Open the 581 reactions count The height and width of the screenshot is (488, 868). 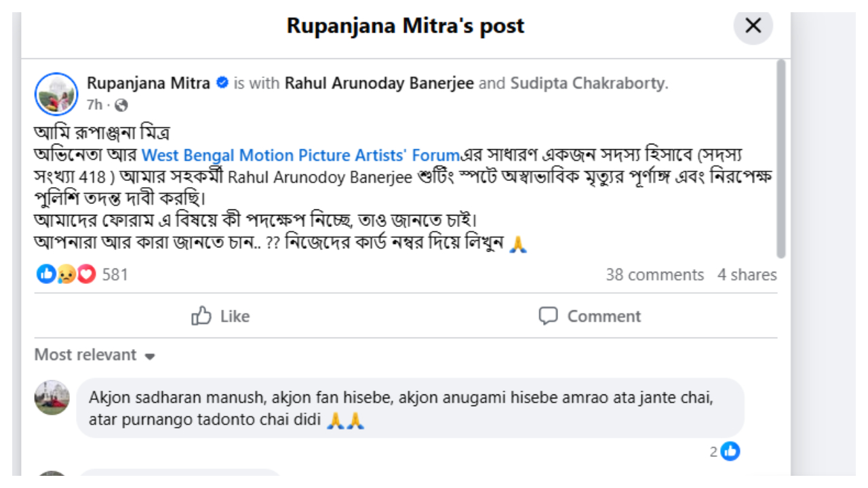[115, 274]
